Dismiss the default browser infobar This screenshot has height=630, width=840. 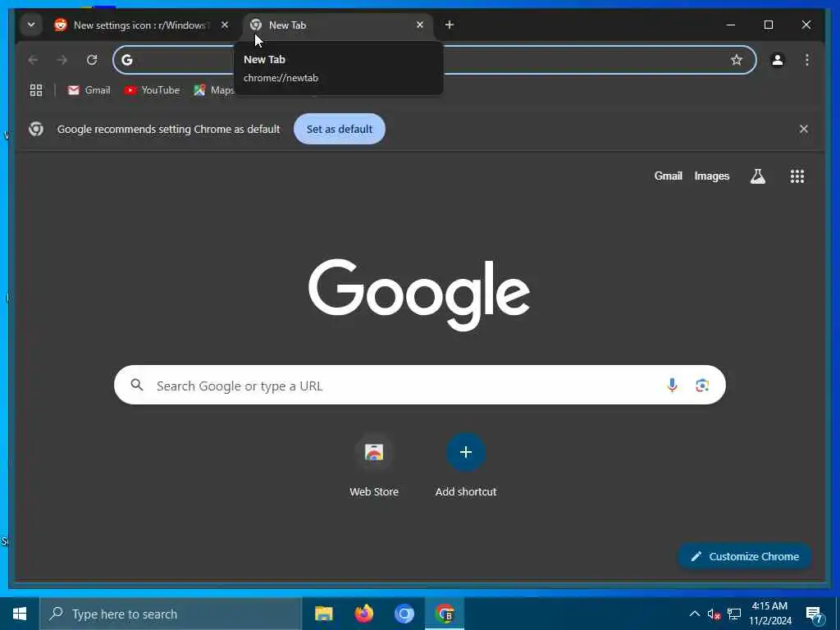pyautogui.click(x=804, y=129)
